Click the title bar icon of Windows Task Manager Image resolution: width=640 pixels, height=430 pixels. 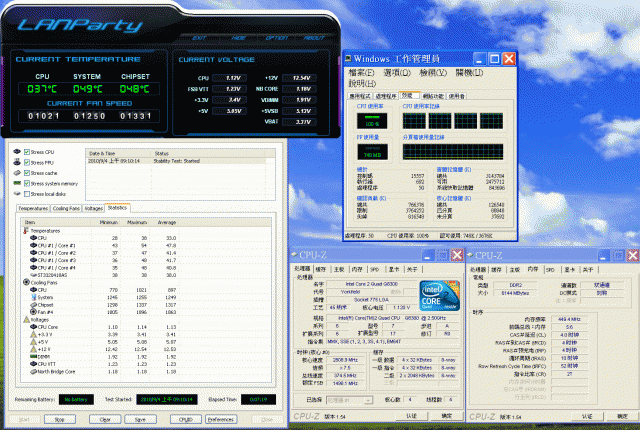coord(348,59)
